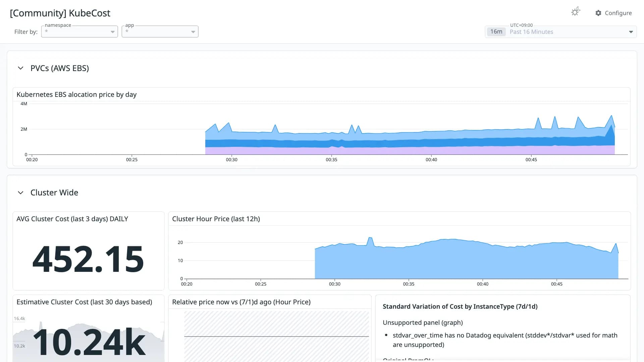Click the Unsupported panel (graph) text
This screenshot has height=362, width=644.
(x=423, y=322)
